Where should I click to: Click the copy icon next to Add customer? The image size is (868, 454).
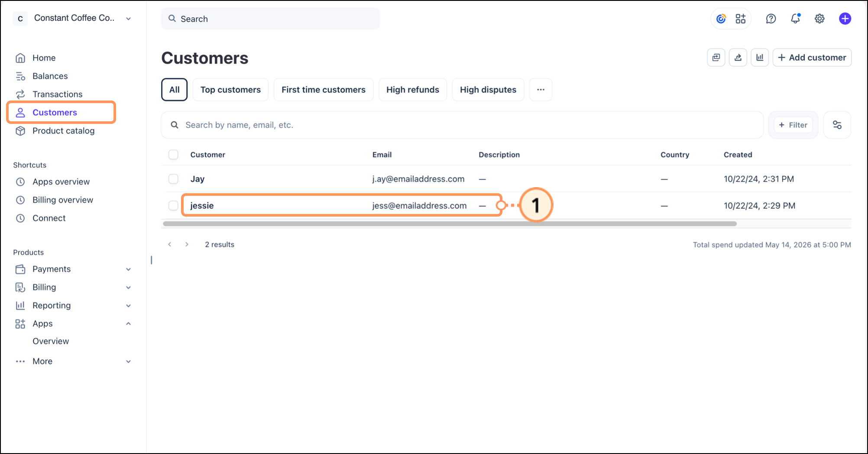pos(716,58)
